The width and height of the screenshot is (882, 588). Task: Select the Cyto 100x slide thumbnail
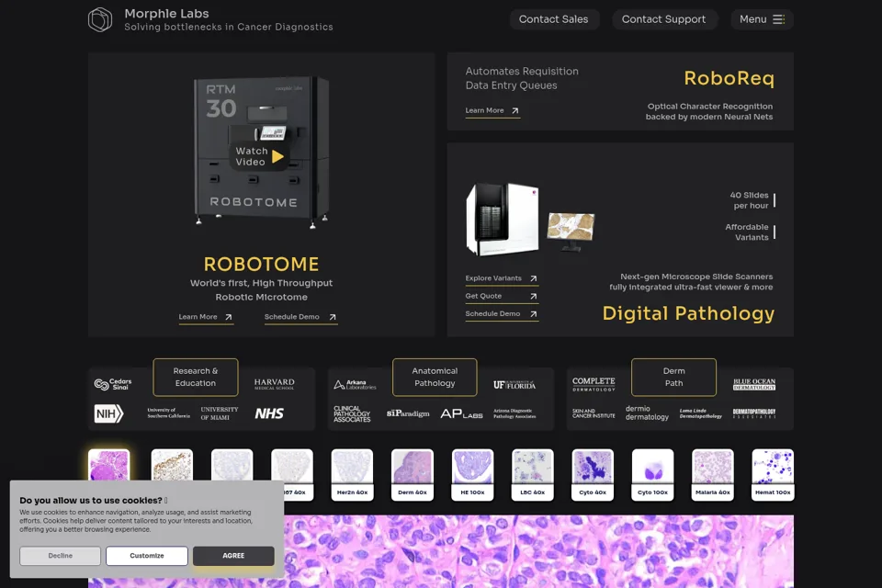coord(652,474)
